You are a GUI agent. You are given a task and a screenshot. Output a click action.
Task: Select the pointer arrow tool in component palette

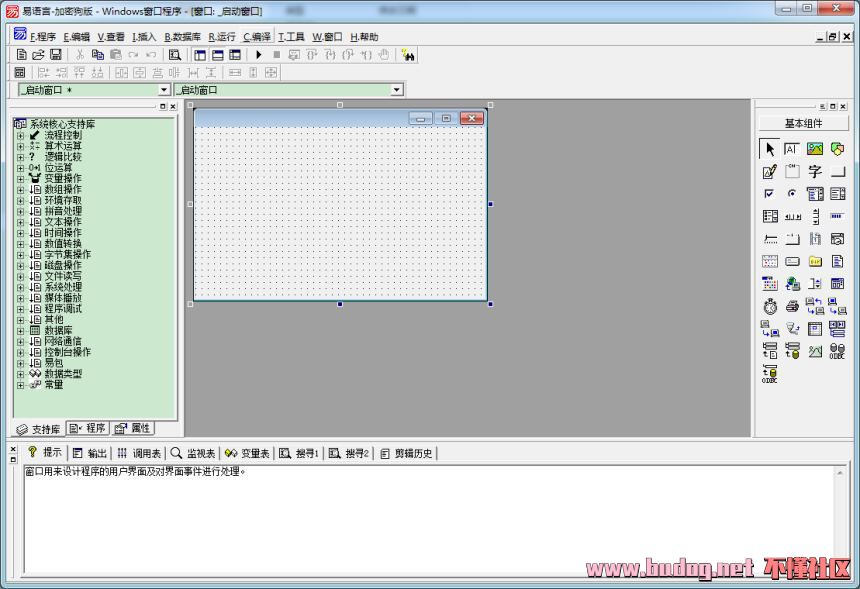tap(770, 149)
